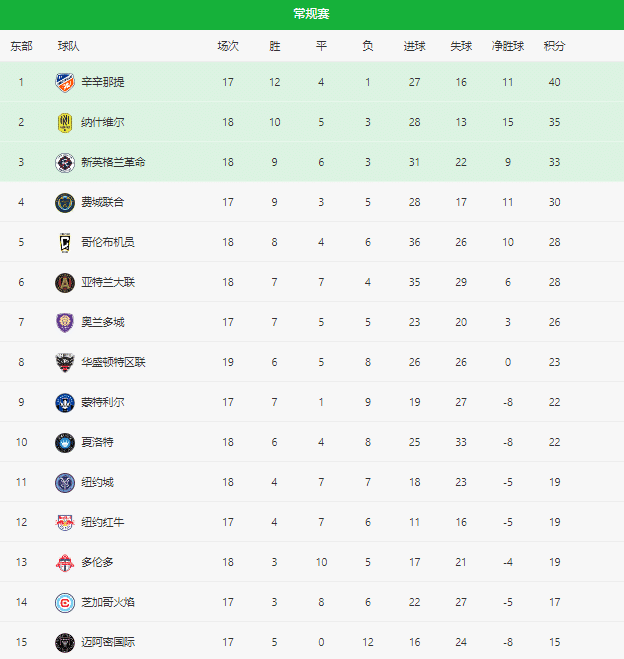Viewport: 624px width, 659px height.
Task: Open the 夏洛特 team name link
Action: tap(97, 442)
